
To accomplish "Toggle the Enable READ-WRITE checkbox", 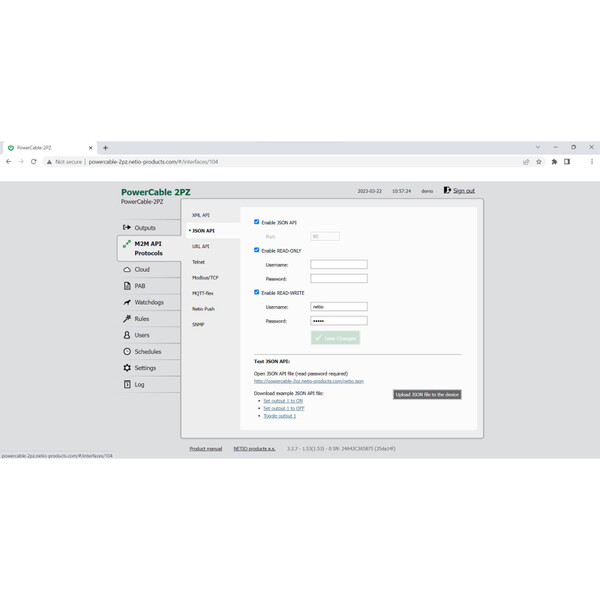I will [257, 292].
